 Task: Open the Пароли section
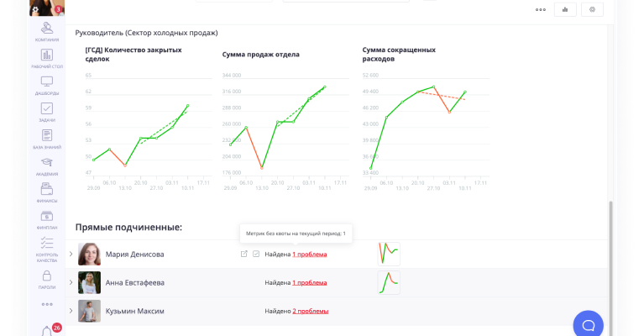[47, 279]
